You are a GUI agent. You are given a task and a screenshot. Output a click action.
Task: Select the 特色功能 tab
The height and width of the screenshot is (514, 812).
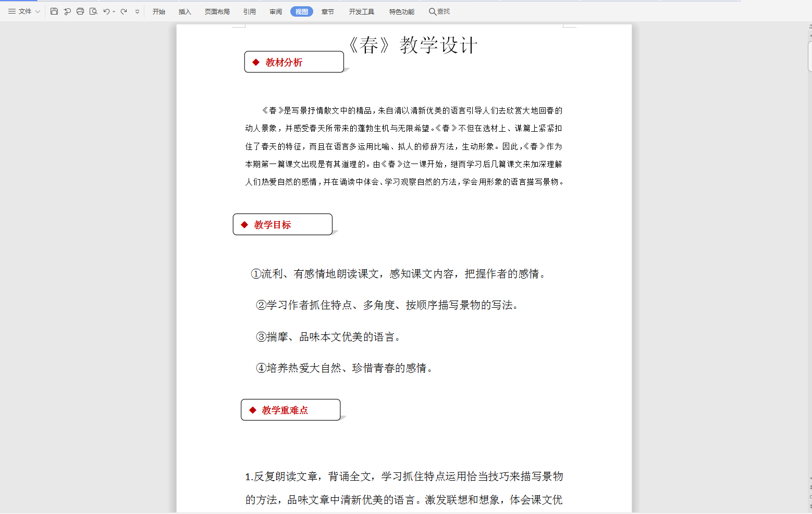pos(402,11)
